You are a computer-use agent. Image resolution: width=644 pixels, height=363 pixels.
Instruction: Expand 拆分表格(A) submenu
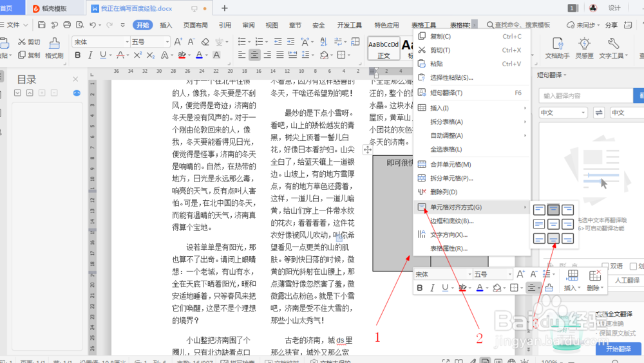tap(472, 122)
